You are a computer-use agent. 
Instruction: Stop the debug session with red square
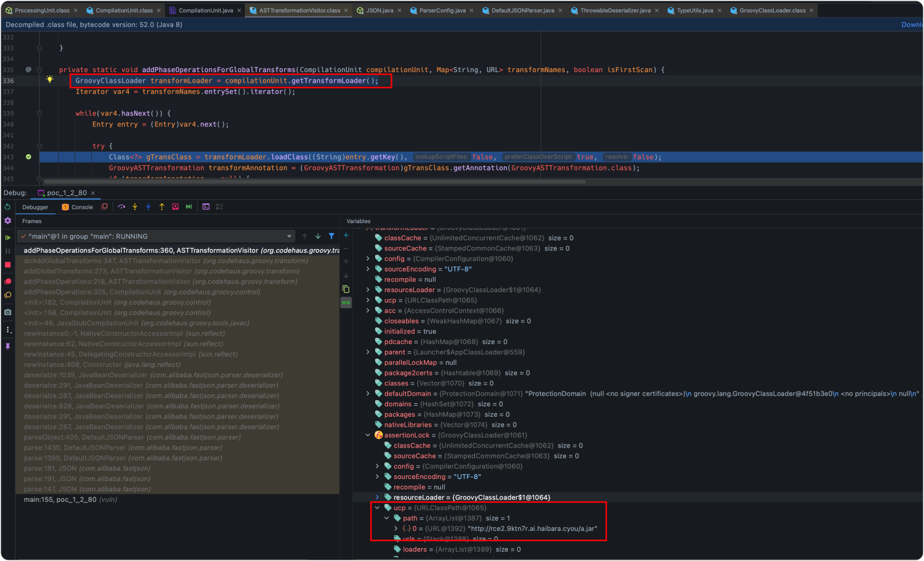coord(7,264)
